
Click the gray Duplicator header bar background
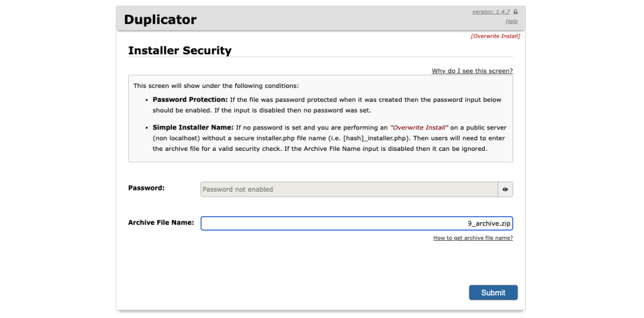[x=320, y=18]
